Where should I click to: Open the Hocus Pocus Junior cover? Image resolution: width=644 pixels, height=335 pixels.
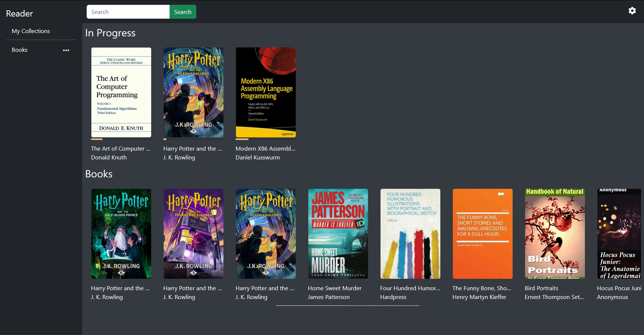[619, 234]
